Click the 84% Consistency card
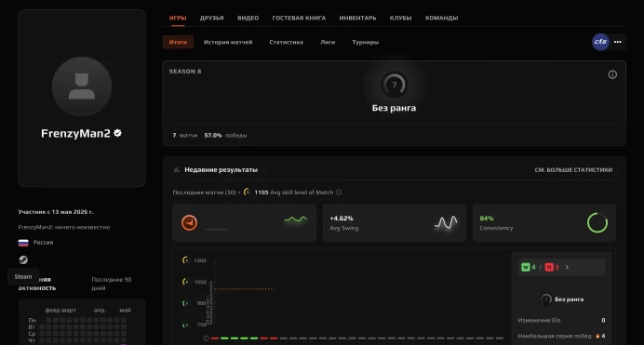Viewport: 644px width, 345px height. click(543, 223)
